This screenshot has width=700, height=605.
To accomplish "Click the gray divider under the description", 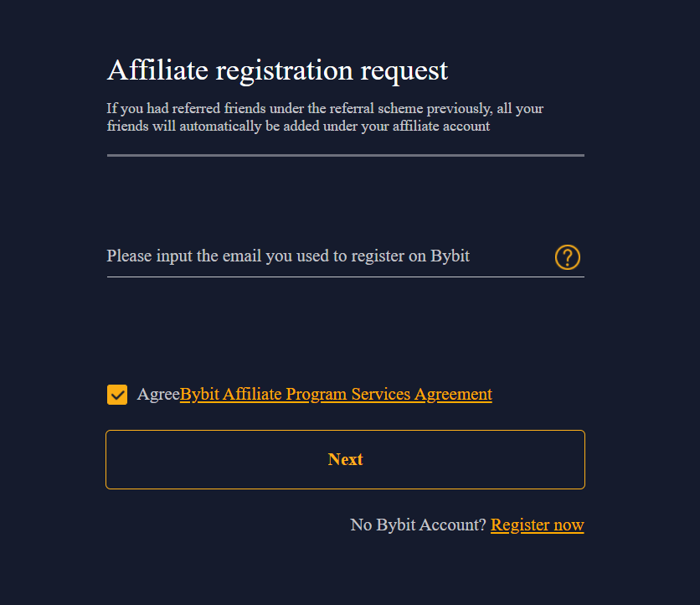I will (345, 155).
